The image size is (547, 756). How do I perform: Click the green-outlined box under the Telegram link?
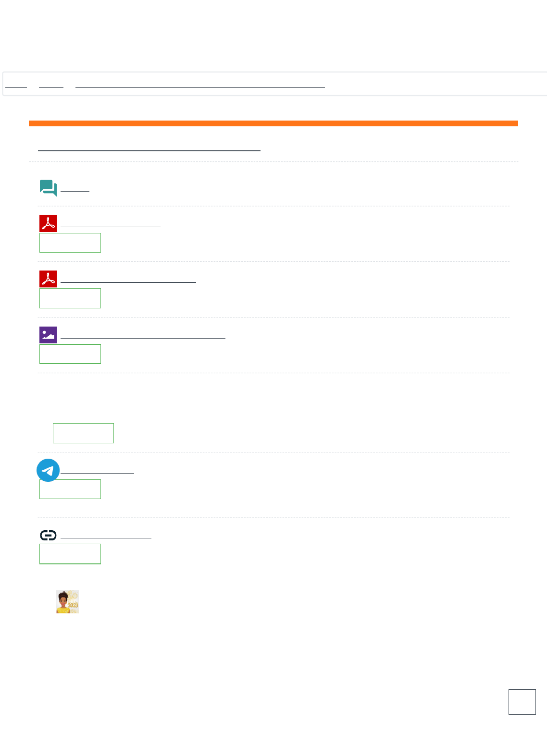(70, 489)
